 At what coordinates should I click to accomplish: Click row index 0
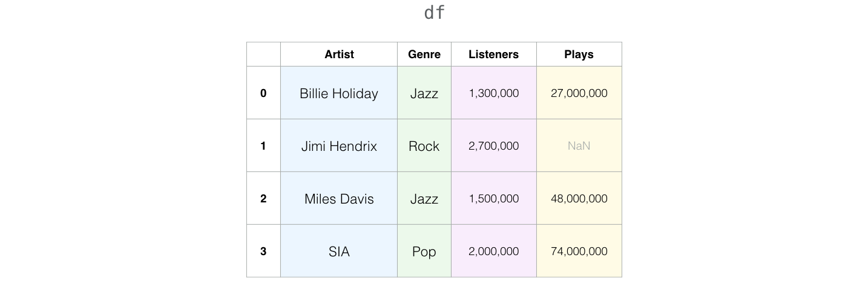tap(263, 93)
